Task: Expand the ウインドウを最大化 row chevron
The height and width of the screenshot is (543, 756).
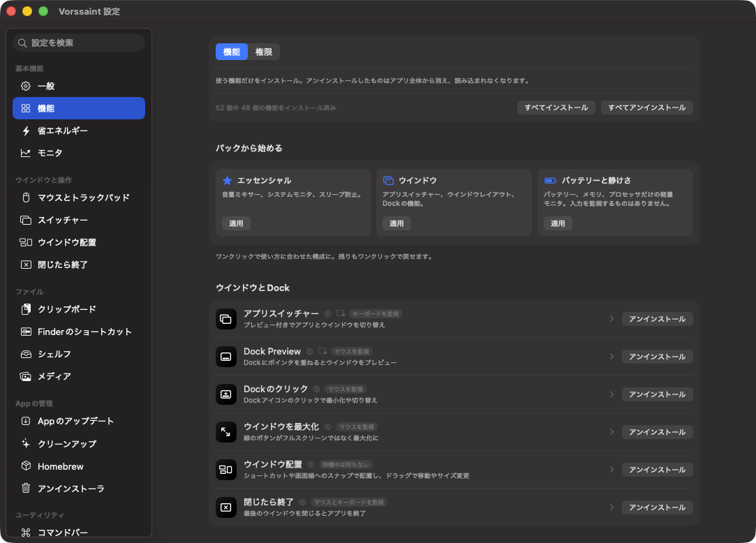Action: (612, 431)
